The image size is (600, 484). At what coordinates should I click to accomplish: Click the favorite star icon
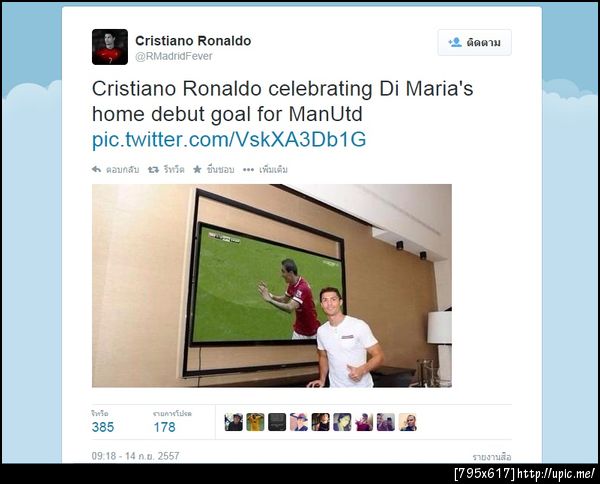[x=197, y=169]
